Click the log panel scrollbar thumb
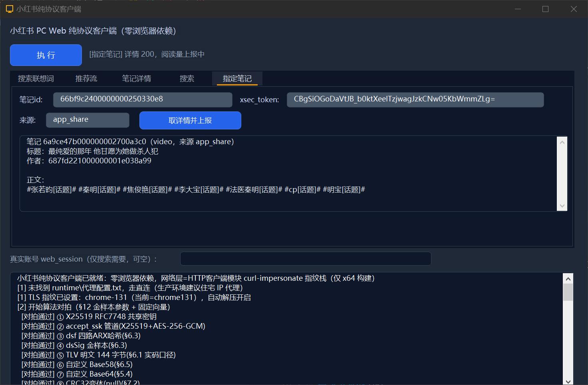Screen dimensions: 588x385 click(x=568, y=292)
